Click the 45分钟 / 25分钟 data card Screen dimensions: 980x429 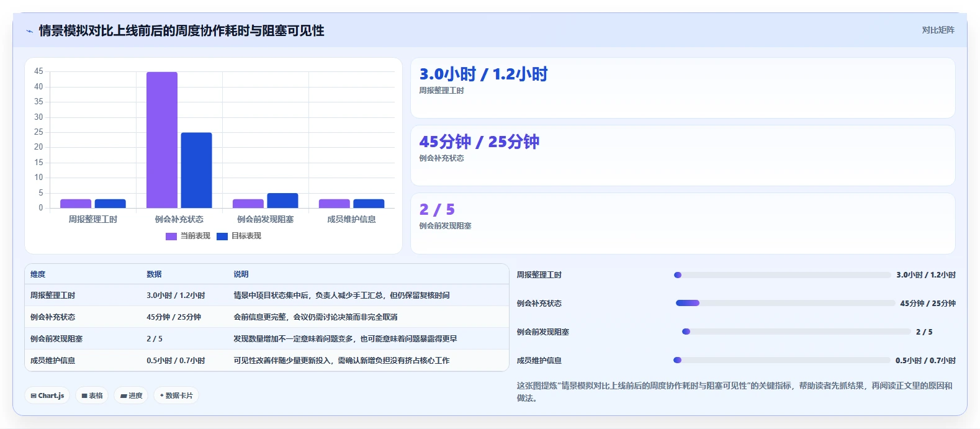coord(683,156)
